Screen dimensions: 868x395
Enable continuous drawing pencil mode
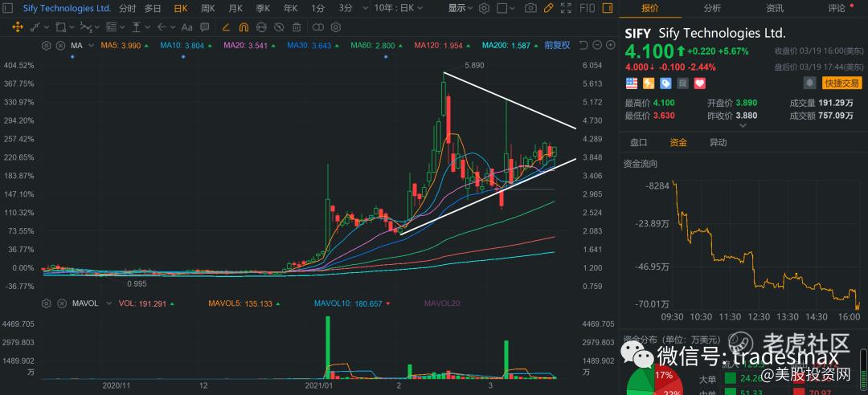[226, 27]
